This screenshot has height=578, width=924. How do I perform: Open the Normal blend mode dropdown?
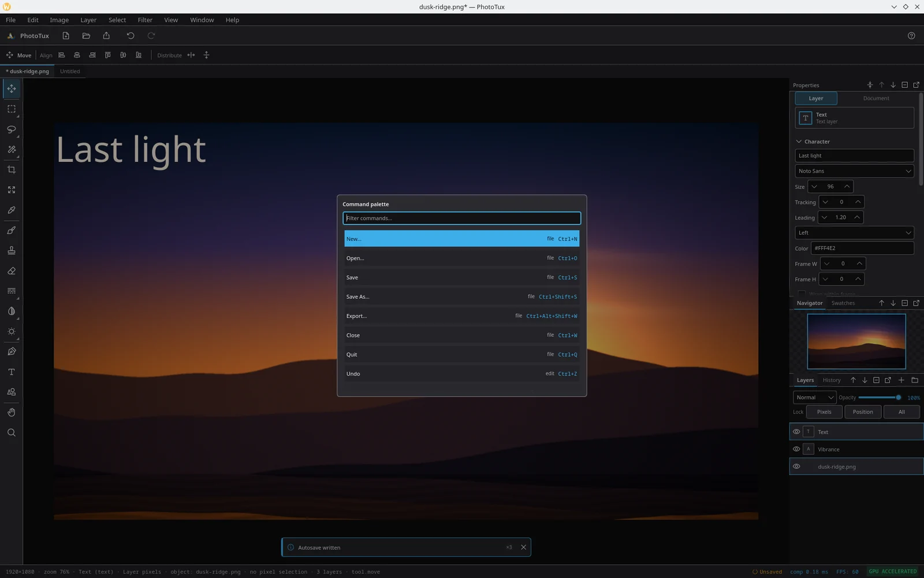814,398
